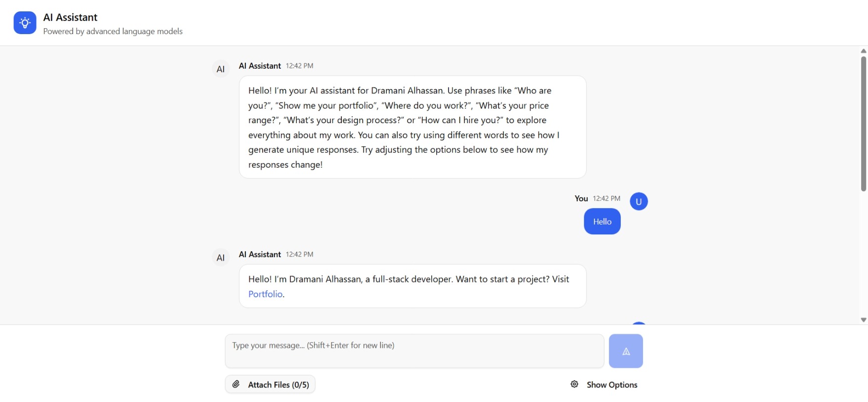Click the 12:42 PM timestamp beside You

click(606, 198)
